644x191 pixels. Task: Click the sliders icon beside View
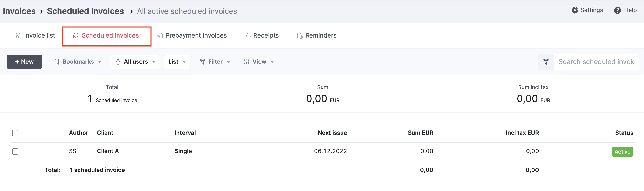pyautogui.click(x=246, y=62)
